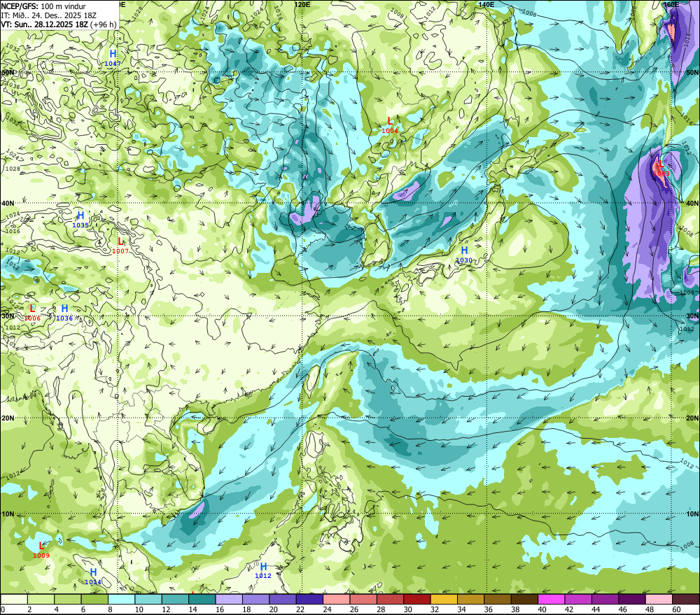
Task: Pick the 40–42 magenta legend swatch
Action: [552, 600]
